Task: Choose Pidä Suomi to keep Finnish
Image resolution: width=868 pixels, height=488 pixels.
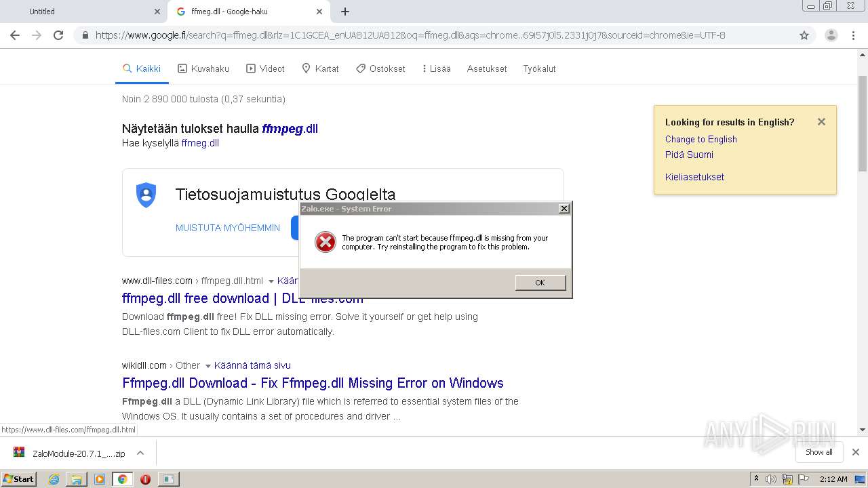Action: (689, 155)
